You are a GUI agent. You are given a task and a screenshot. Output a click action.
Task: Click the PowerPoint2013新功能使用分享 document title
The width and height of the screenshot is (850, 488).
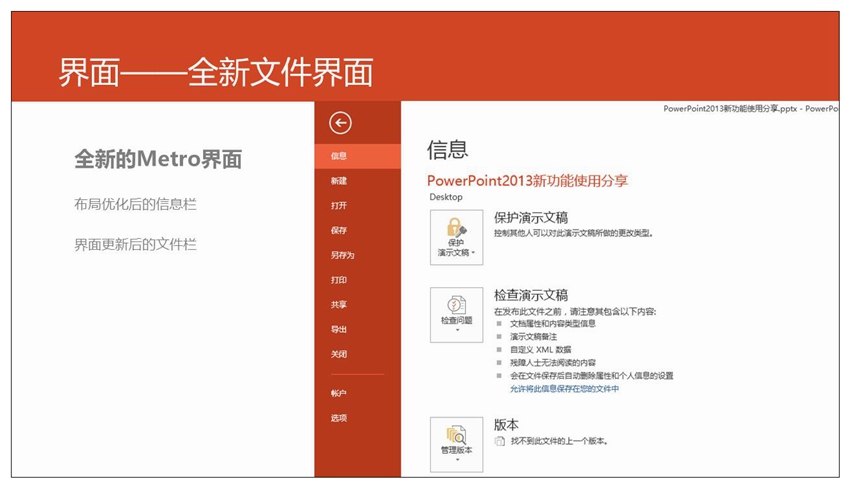527,181
